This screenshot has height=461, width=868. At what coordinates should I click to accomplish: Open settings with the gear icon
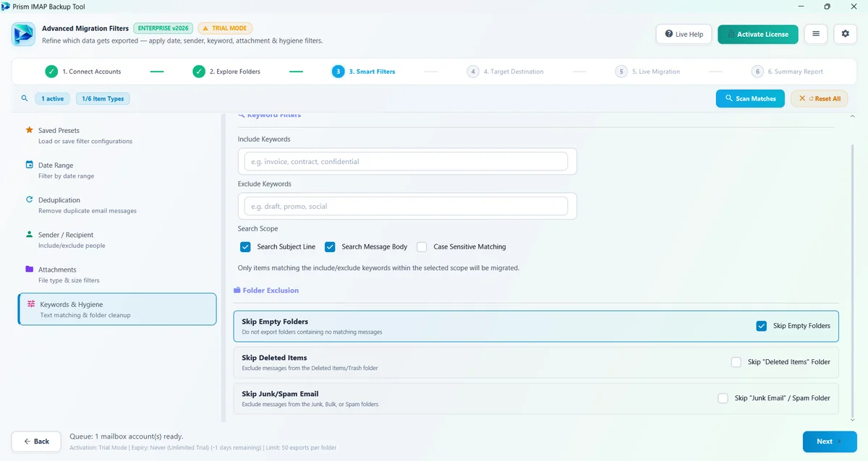click(846, 34)
